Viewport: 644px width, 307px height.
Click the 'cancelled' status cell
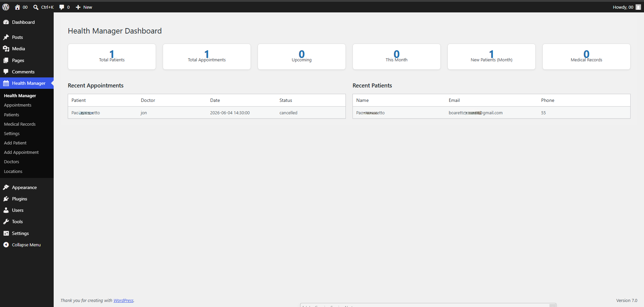click(x=288, y=113)
